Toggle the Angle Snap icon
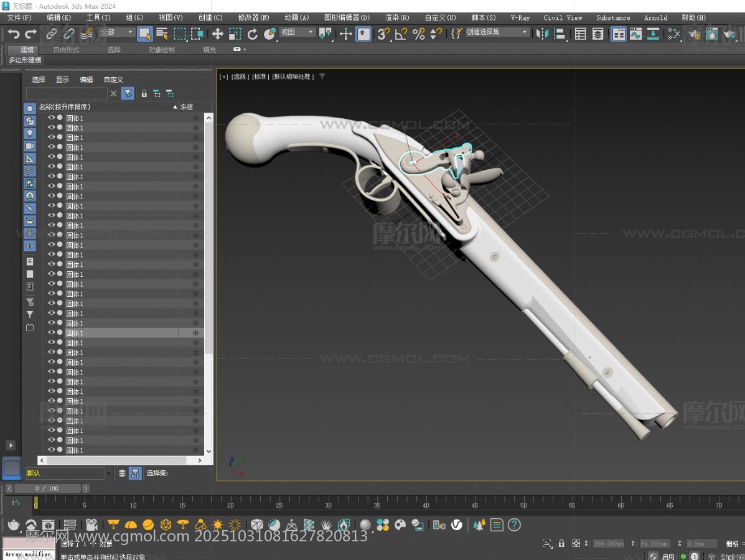 401,34
